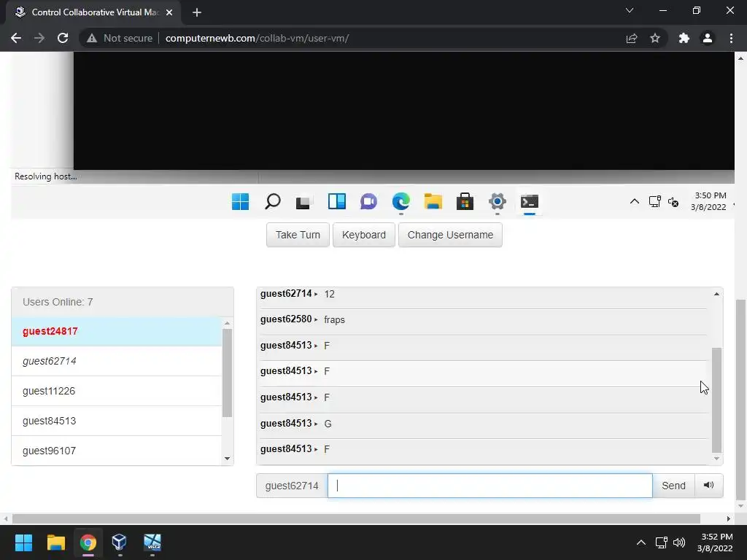
Task: Click the Change Username button
Action: point(450,235)
